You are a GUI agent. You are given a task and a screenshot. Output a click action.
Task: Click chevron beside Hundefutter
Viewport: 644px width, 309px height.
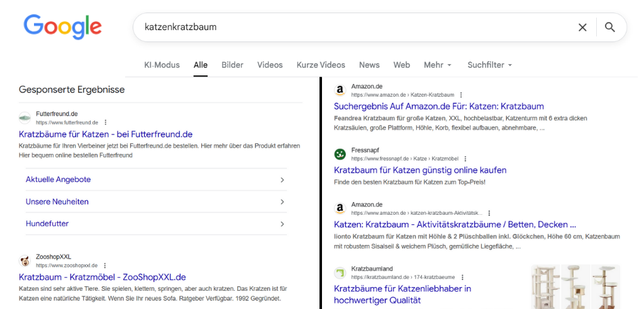click(x=282, y=224)
